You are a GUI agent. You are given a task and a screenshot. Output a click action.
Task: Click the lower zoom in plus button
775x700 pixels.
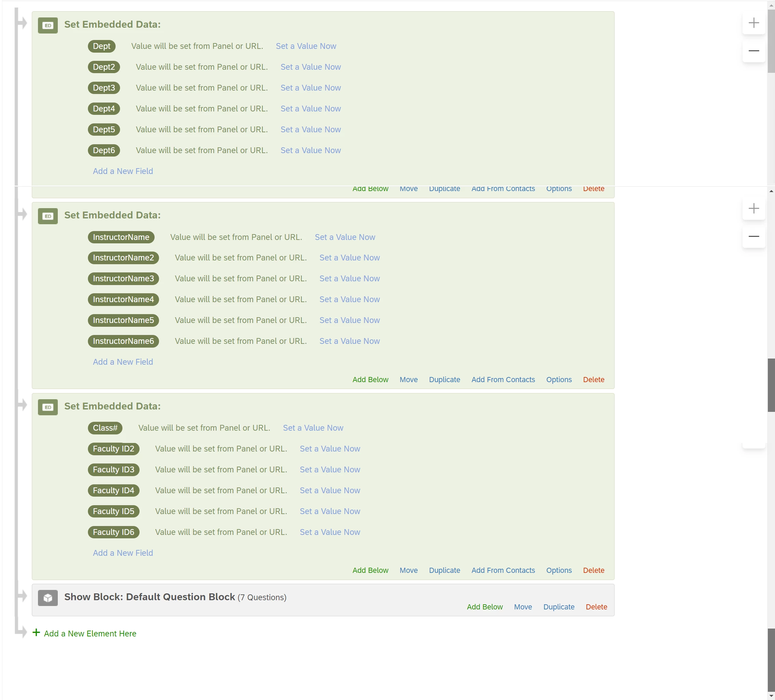(753, 208)
